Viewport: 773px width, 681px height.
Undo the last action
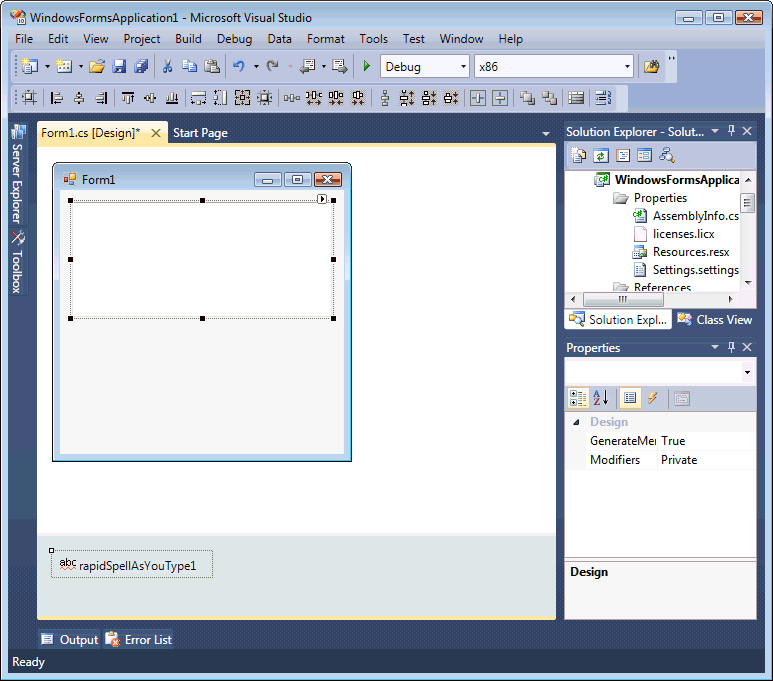[239, 66]
